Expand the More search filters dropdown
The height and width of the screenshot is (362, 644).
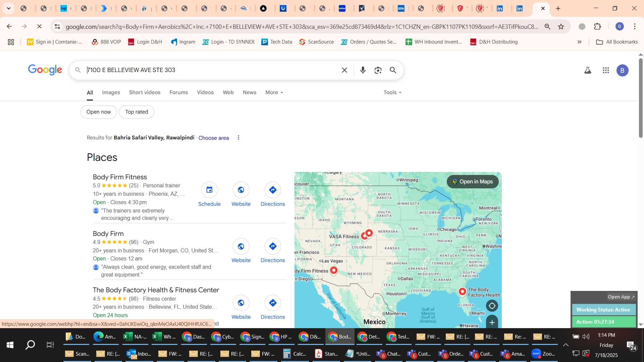pyautogui.click(x=274, y=93)
